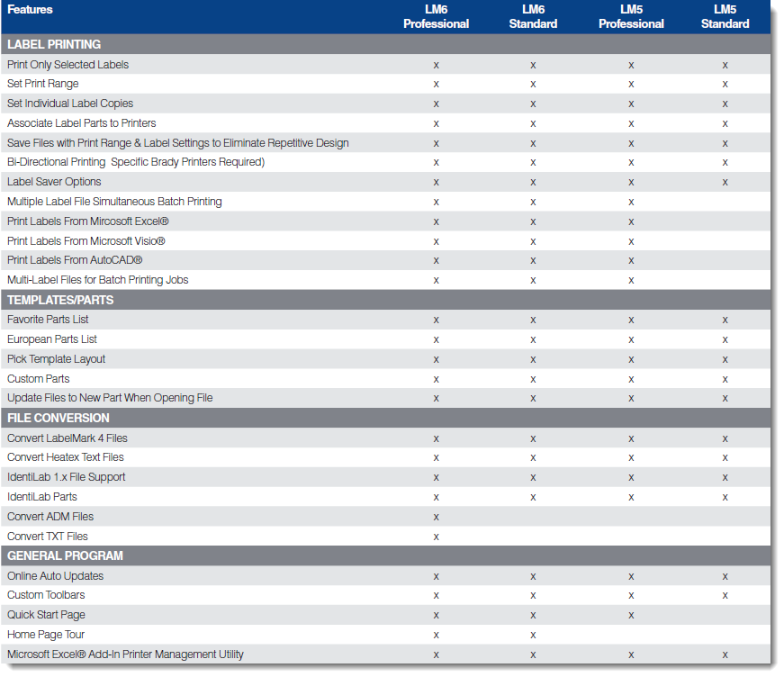Image resolution: width=784 pixels, height=677 pixels.
Task: Click the GENERAL PROGRAM section header
Action: pos(65,555)
